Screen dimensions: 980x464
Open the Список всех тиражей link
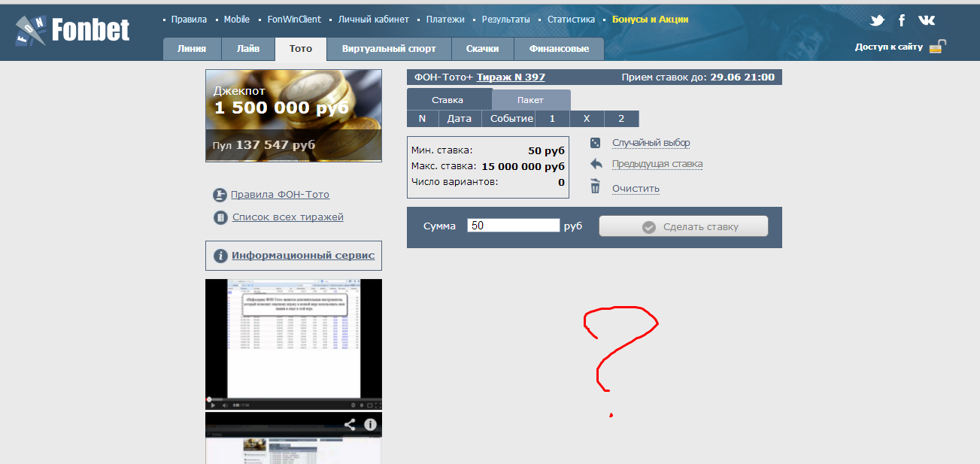pyautogui.click(x=287, y=217)
